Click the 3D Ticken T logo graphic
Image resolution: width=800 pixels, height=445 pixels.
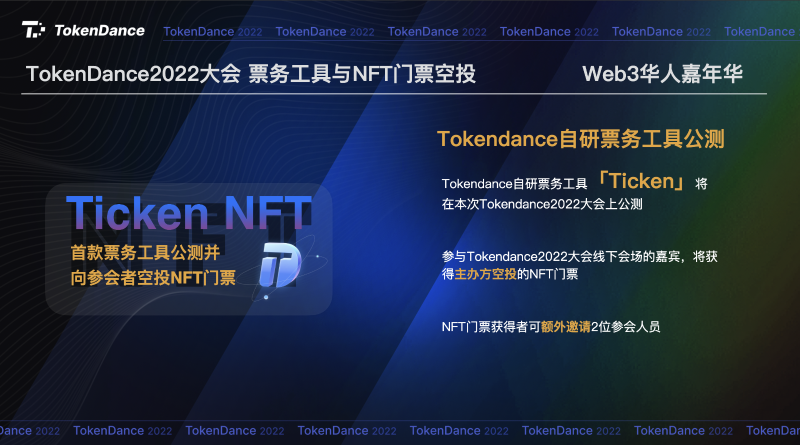pyautogui.click(x=280, y=265)
